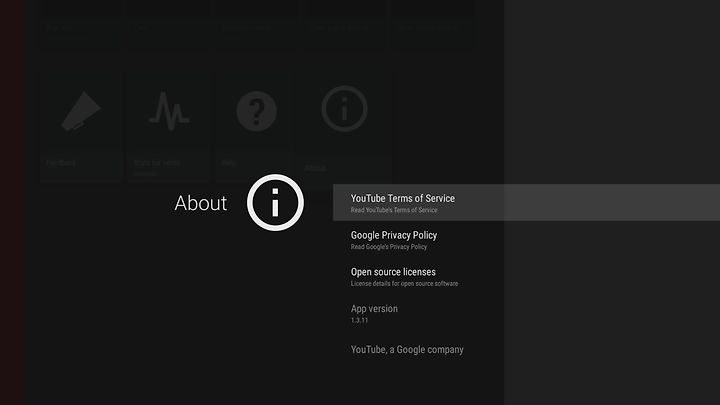The width and height of the screenshot is (720, 405).
Task: Open Google Privacy Policy entry
Action: point(526,240)
